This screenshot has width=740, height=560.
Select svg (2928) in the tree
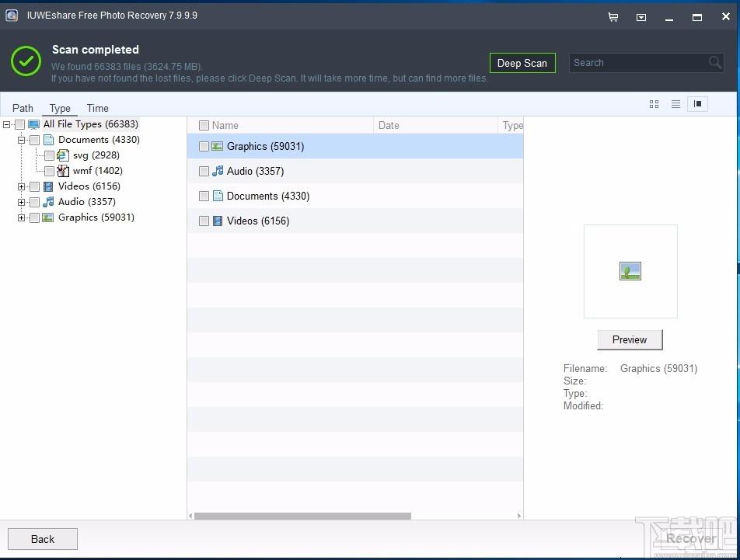tap(96, 155)
